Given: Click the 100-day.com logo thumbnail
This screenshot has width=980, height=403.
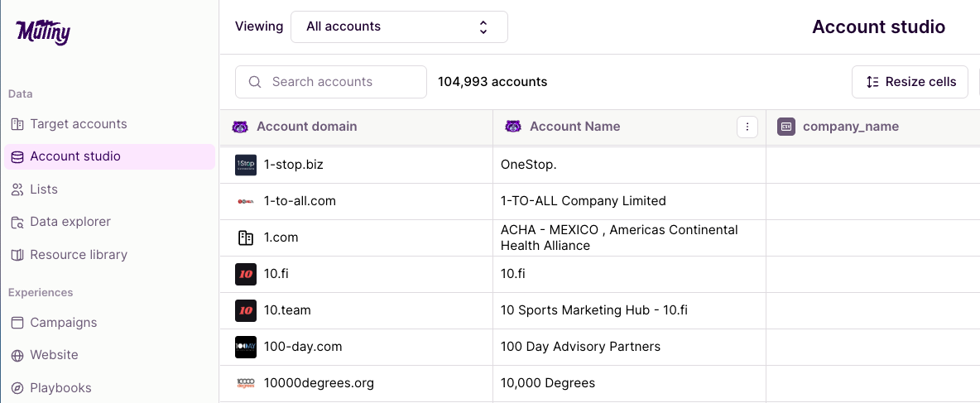Looking at the screenshot, I should (246, 347).
